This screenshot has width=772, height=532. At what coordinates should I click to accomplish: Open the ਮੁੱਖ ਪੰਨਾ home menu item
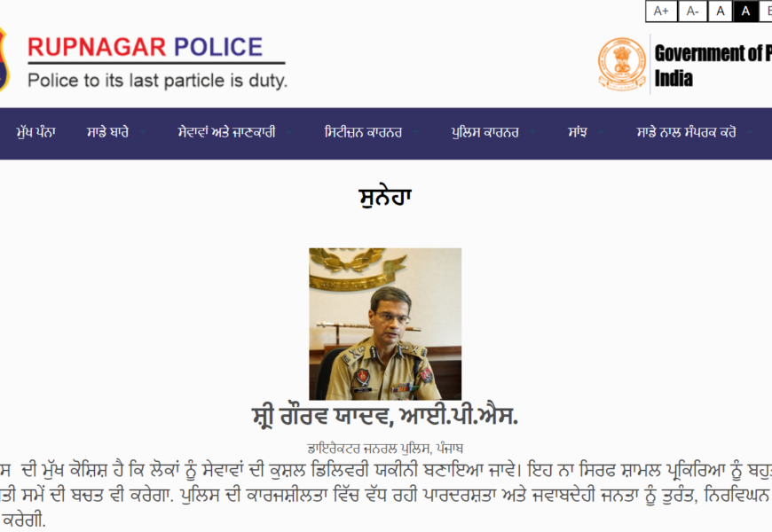pos(36,132)
